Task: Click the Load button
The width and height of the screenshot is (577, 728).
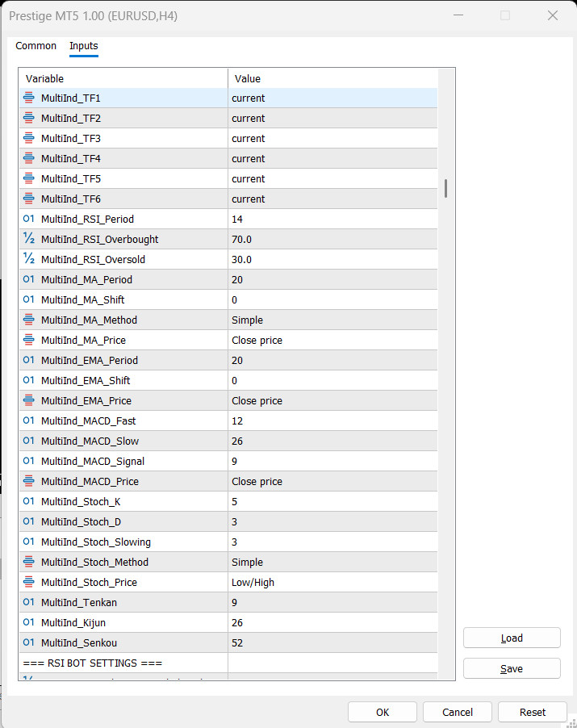Action: point(512,638)
